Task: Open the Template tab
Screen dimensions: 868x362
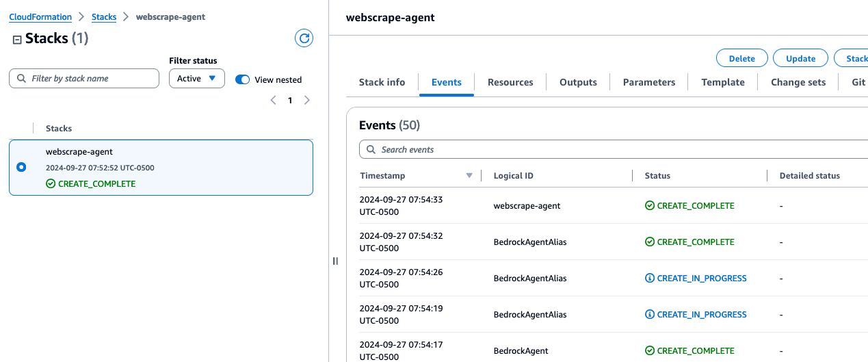Action: (x=723, y=82)
